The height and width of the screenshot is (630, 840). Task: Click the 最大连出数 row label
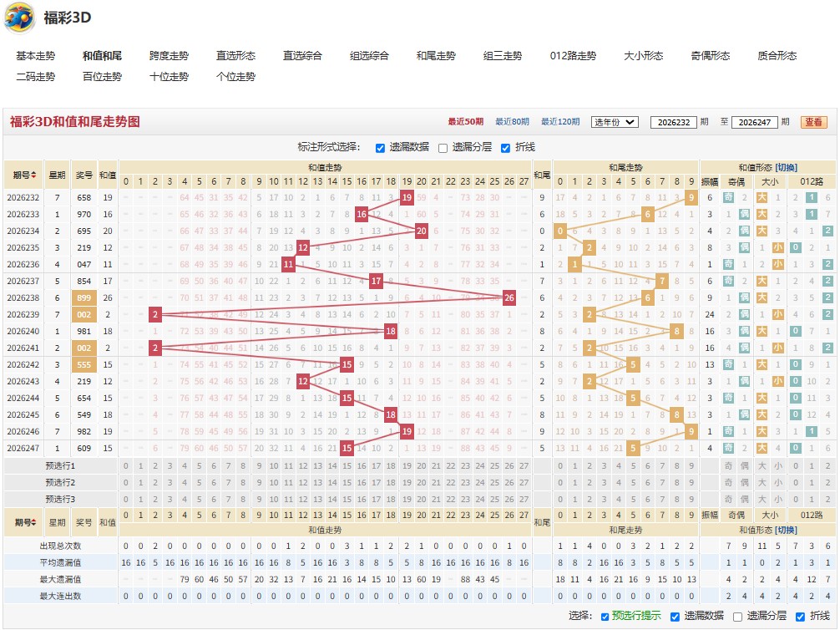point(60,596)
